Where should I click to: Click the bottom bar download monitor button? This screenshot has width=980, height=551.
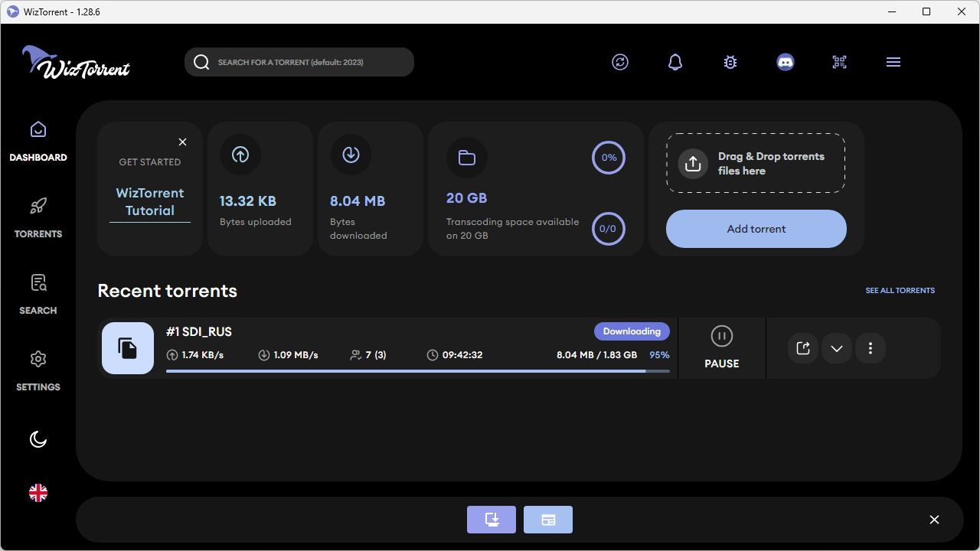pyautogui.click(x=492, y=520)
